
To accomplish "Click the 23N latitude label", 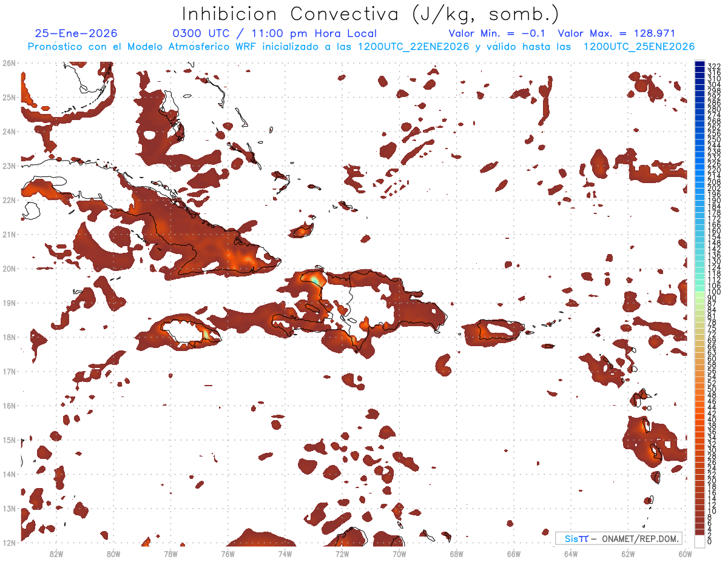I will [x=9, y=166].
